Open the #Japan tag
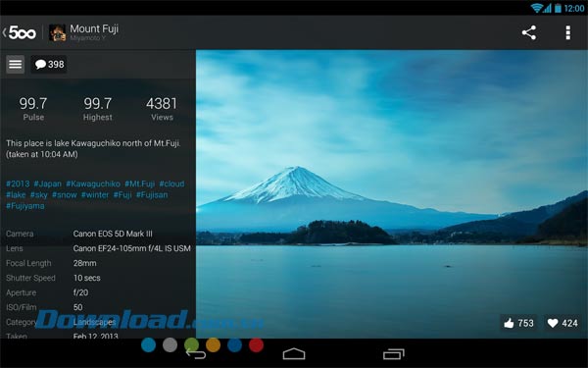This screenshot has width=588, height=368. pos(48,184)
